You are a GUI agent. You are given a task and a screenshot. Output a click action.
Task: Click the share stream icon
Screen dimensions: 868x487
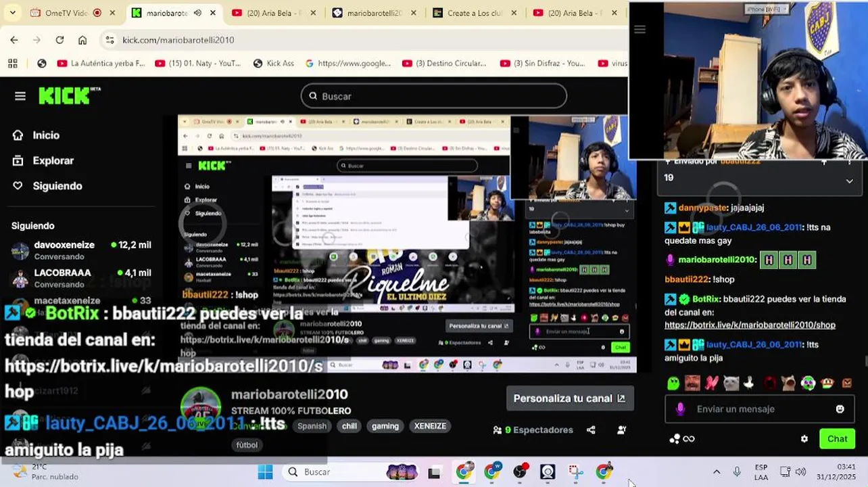[591, 430]
